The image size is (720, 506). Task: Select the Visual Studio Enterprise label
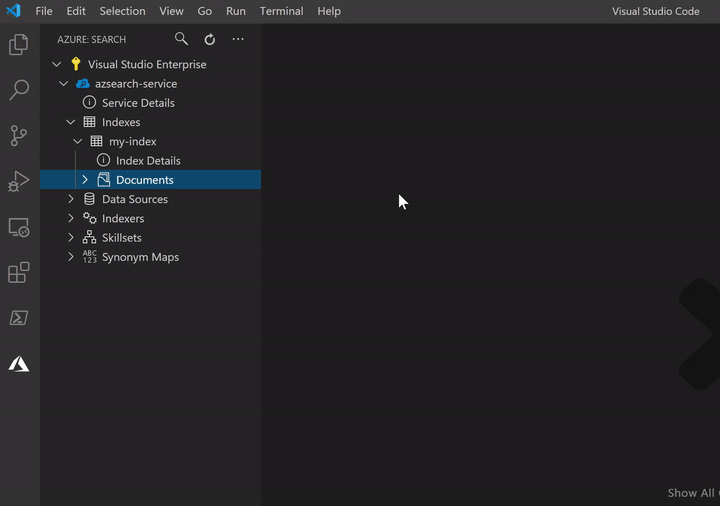click(x=147, y=64)
